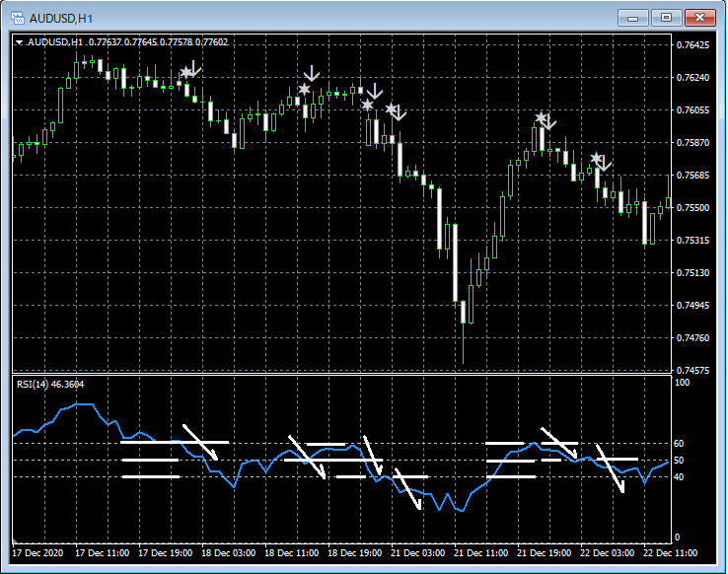The height and width of the screenshot is (574, 728).
Task: Click the 0.75870 price scale label
Action: point(692,142)
